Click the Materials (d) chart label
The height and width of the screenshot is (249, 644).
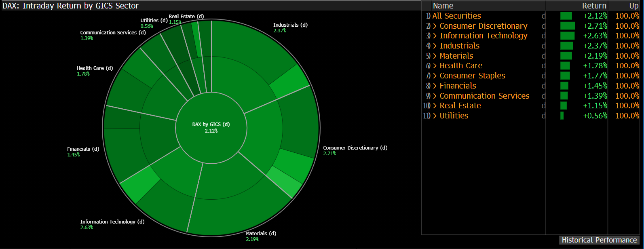coord(261,234)
